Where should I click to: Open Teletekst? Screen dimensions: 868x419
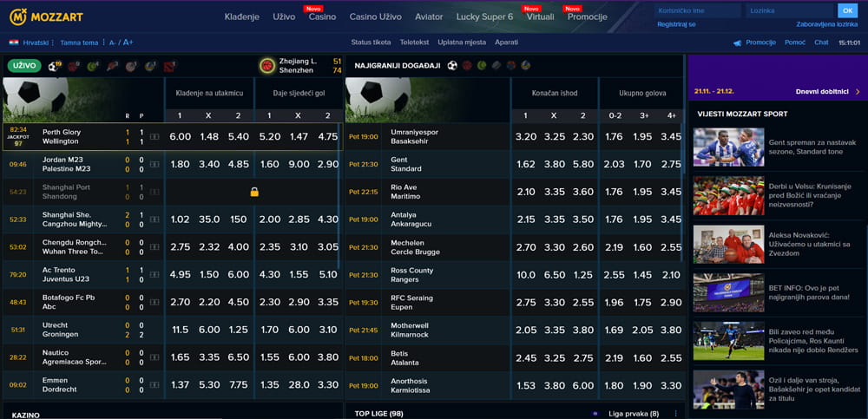point(414,42)
